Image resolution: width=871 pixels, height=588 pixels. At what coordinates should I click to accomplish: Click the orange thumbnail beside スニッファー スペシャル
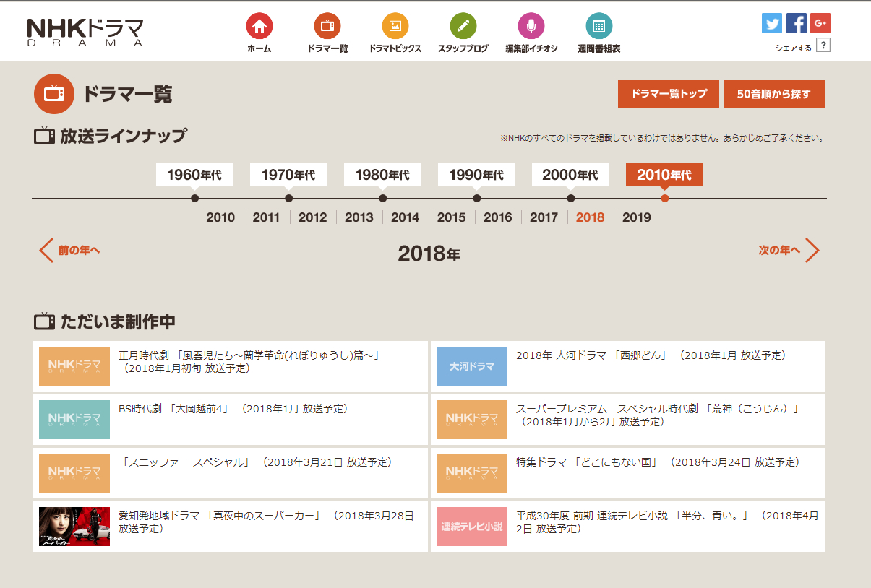pyautogui.click(x=74, y=473)
